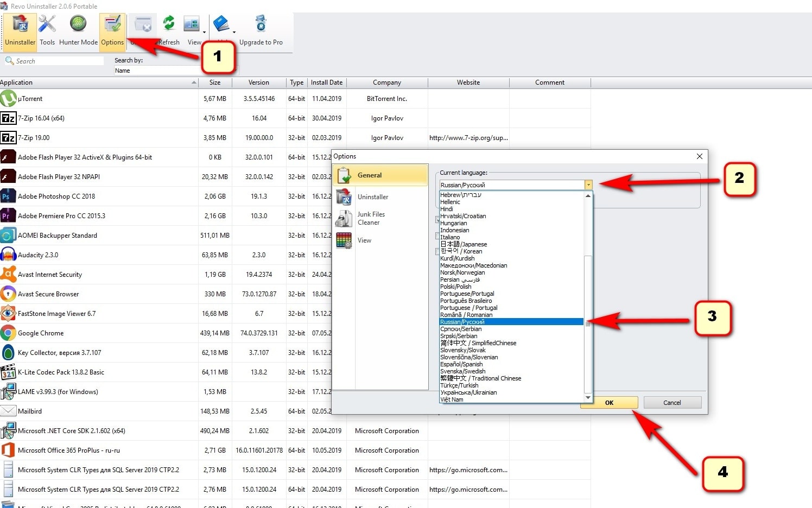Sort list by the Application column header
Screen dimensions: 812x508
click(99, 82)
